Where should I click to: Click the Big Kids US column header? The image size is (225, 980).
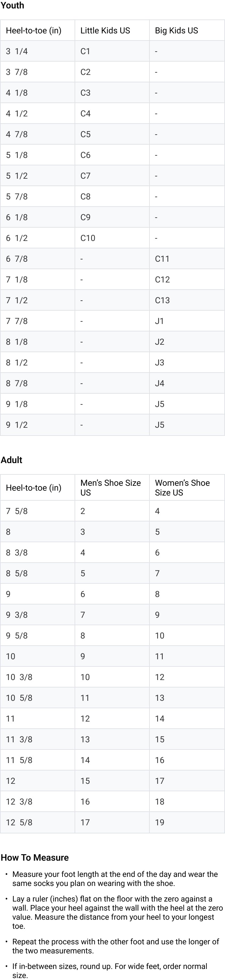pyautogui.click(x=176, y=30)
